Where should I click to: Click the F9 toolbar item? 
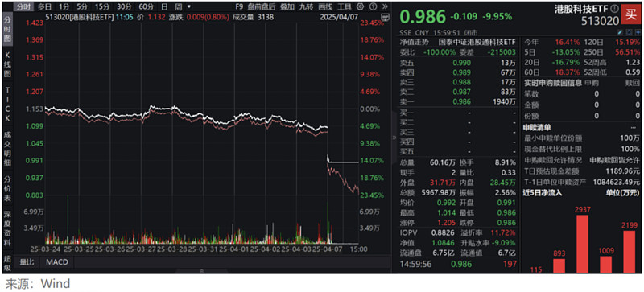(x=239, y=7)
